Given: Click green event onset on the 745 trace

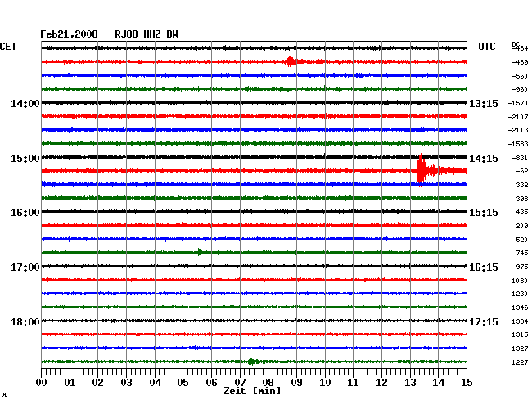Looking at the screenshot, I should pos(201,252).
